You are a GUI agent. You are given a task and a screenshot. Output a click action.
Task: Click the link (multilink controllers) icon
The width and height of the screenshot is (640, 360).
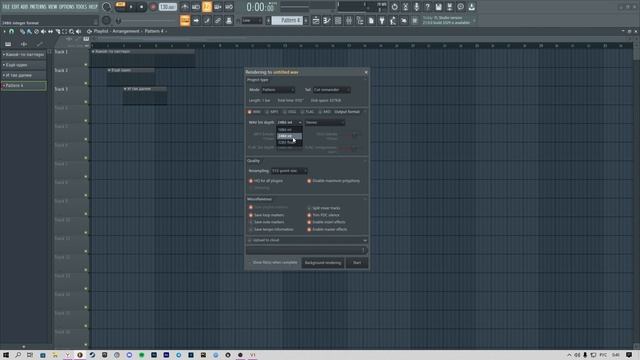(x=218, y=20)
